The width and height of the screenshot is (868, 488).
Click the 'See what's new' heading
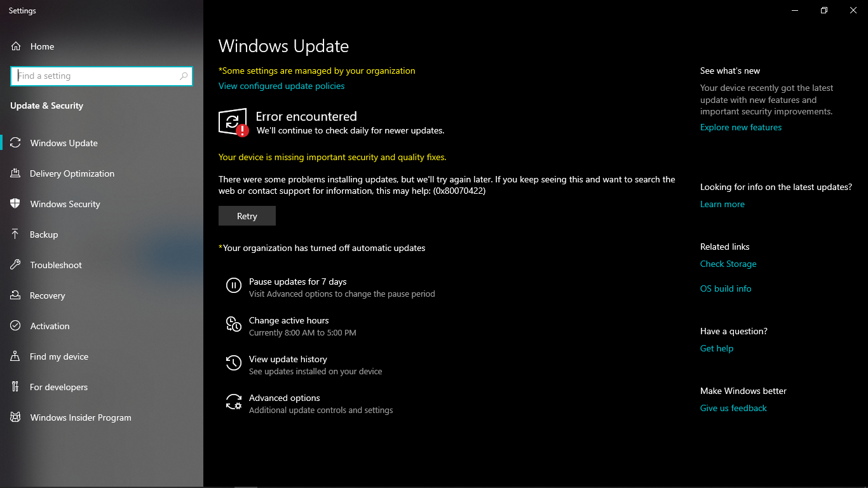tap(730, 71)
